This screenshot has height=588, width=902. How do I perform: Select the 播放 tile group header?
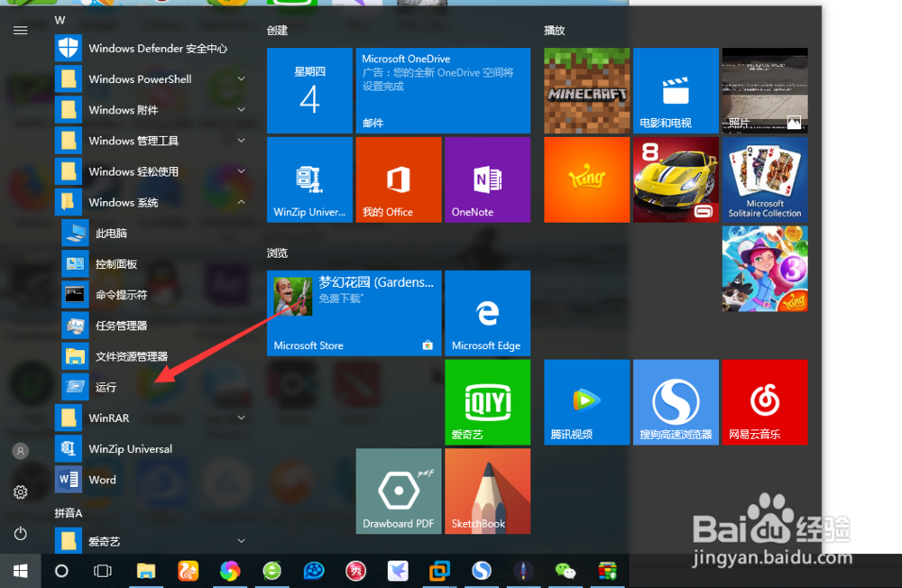tap(555, 31)
